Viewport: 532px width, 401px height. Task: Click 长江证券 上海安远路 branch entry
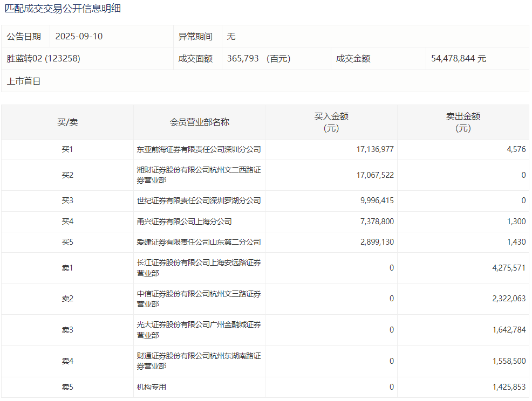coord(199,268)
